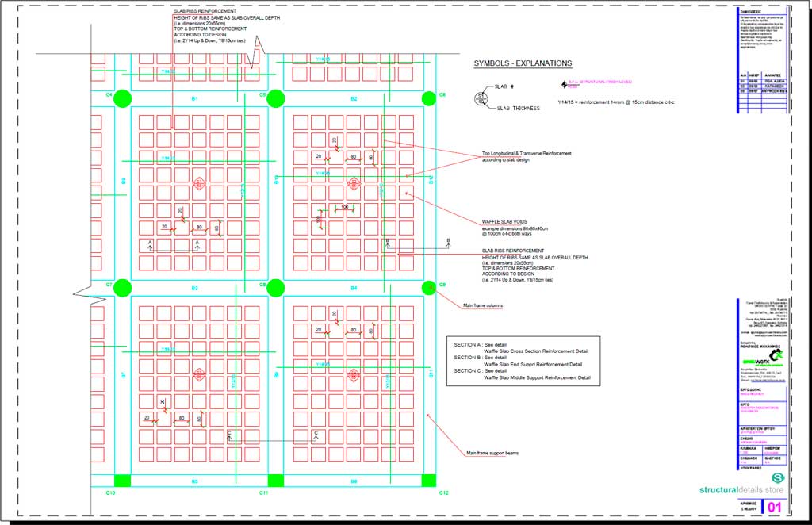Select the B1 beam label
Viewport: 812px width, 525px height.
click(x=194, y=98)
